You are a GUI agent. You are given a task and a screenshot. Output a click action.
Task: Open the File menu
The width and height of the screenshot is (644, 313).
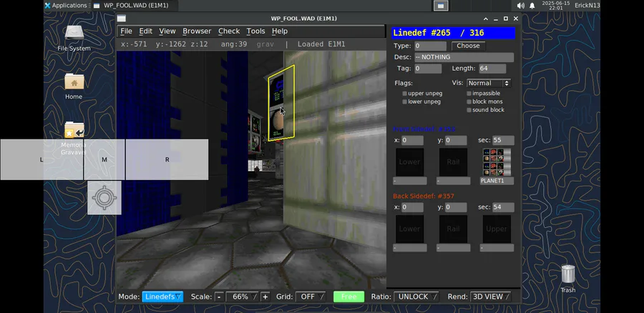pos(126,31)
